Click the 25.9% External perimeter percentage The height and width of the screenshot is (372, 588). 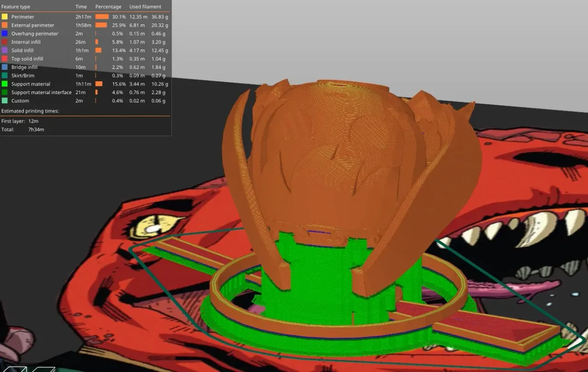[119, 25]
